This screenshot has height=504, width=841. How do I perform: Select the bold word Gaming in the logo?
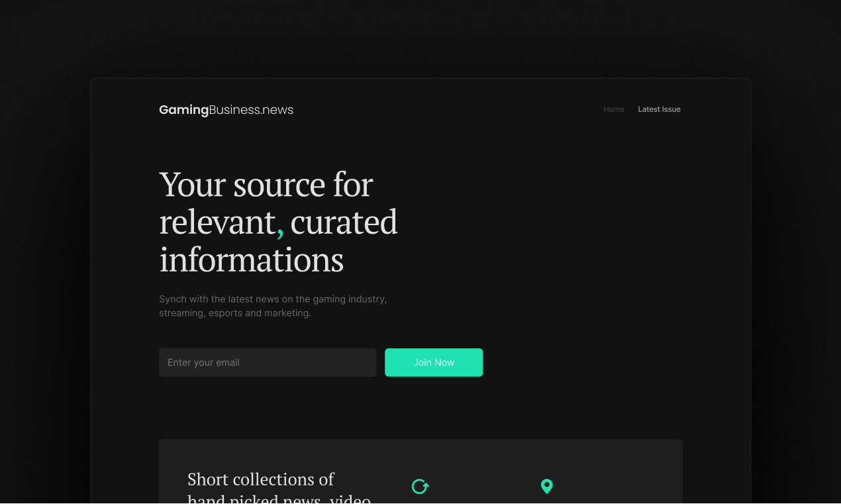(183, 109)
